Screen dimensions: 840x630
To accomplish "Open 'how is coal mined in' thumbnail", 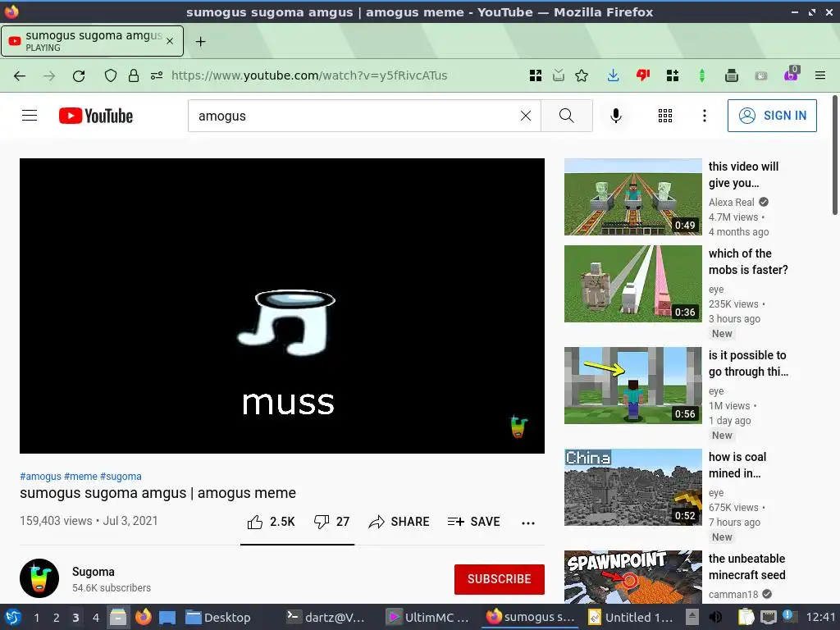I will (x=633, y=487).
